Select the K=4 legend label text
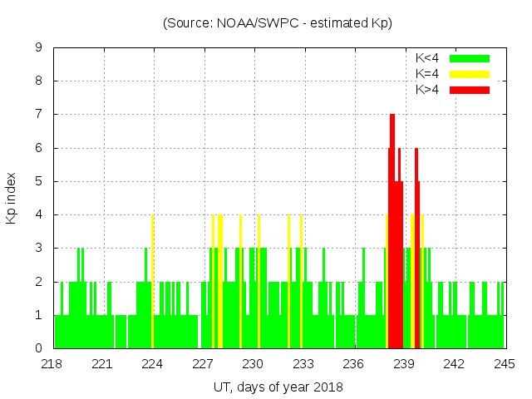Image resolution: width=532 pixels, height=399 pixels. point(427,74)
